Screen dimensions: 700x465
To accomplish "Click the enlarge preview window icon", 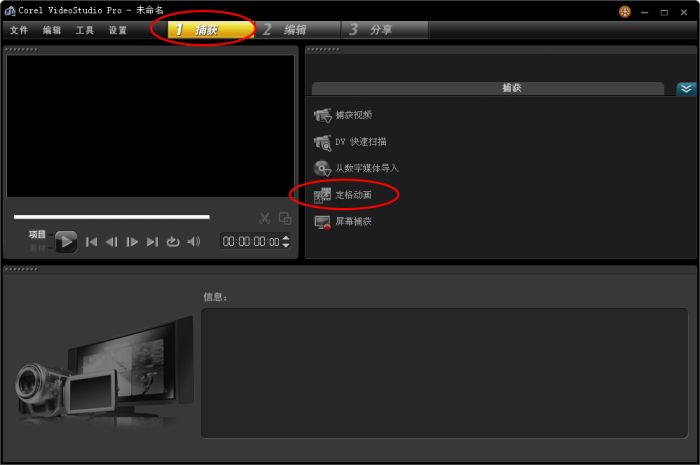I will coord(285,218).
